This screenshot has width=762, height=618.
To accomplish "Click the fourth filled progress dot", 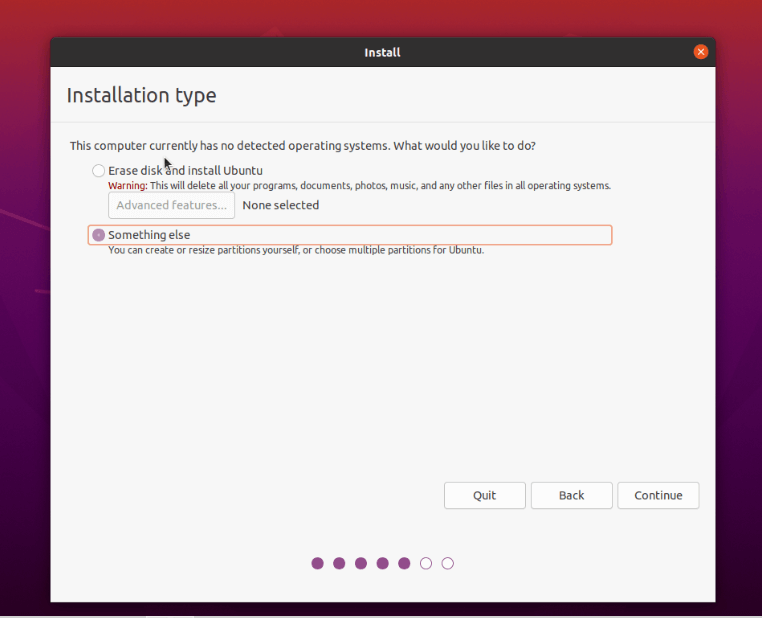I will tap(383, 563).
